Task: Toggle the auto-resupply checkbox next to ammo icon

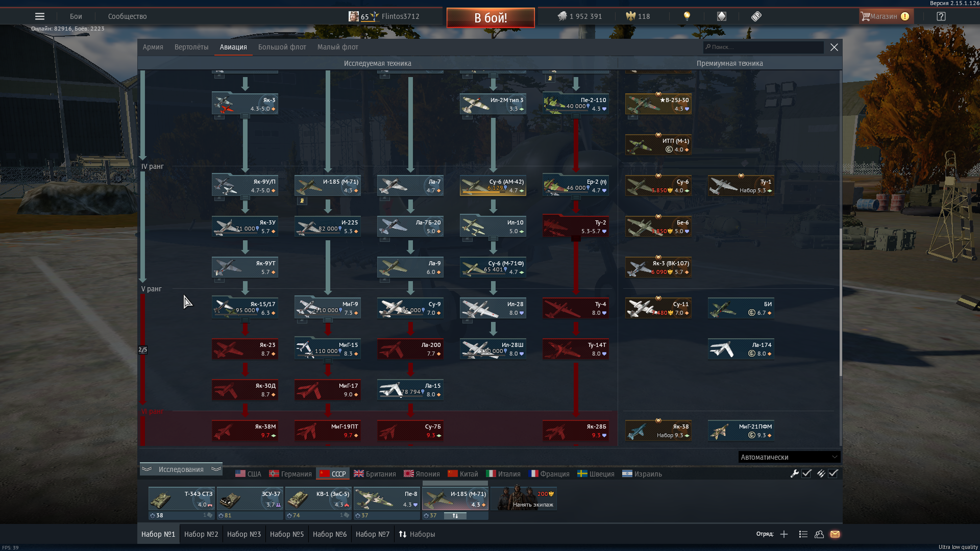Action: click(833, 473)
